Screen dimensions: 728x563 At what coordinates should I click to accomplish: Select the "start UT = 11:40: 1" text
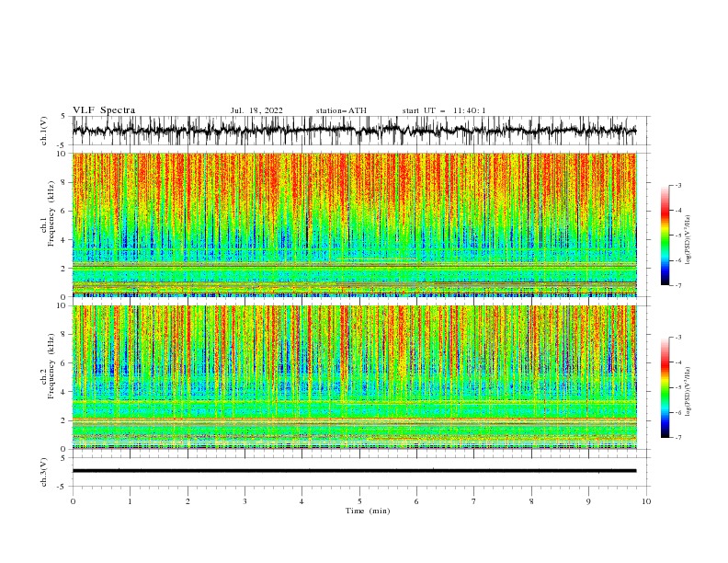[x=444, y=110]
